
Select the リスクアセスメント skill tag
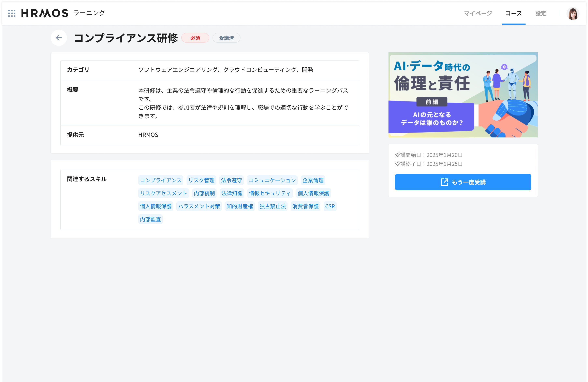tap(163, 193)
